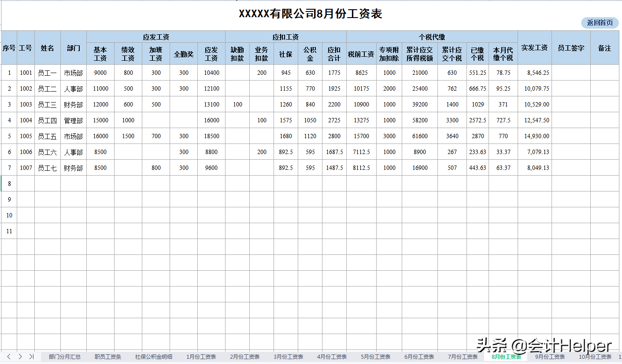
Task: Select the 本月代缴个税 column header
Action: 504,54
